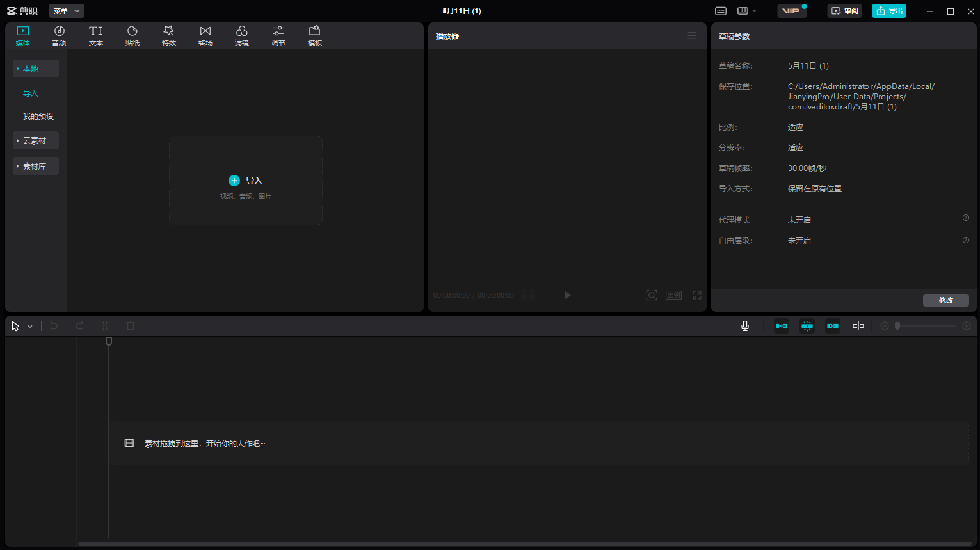Open the 特效 effects tab
The width and height of the screenshot is (980, 550).
point(169,36)
